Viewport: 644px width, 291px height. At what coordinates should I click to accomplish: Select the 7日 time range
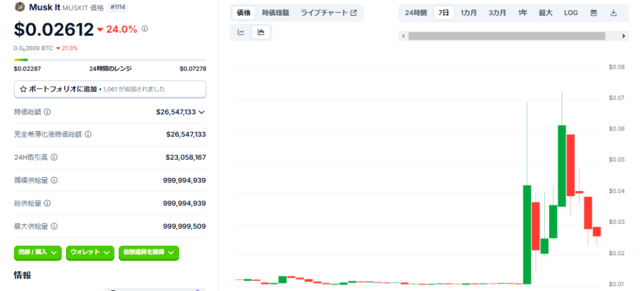(x=443, y=13)
